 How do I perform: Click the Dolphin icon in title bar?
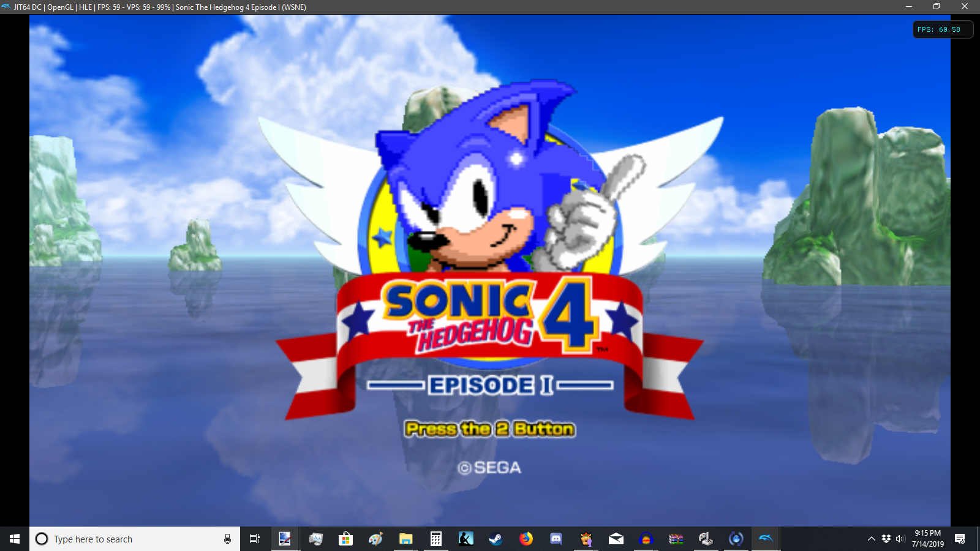[6, 7]
